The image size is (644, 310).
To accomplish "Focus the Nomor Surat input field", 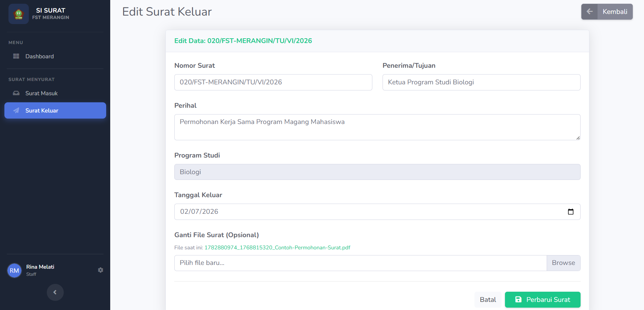I will 273,82.
